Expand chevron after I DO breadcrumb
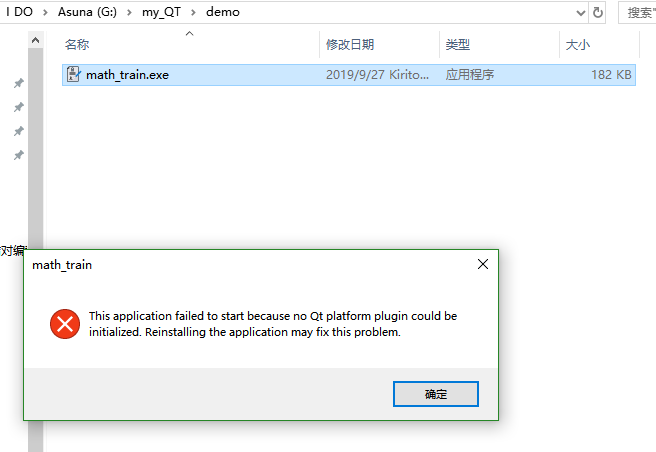The height and width of the screenshot is (452, 656). (45, 13)
